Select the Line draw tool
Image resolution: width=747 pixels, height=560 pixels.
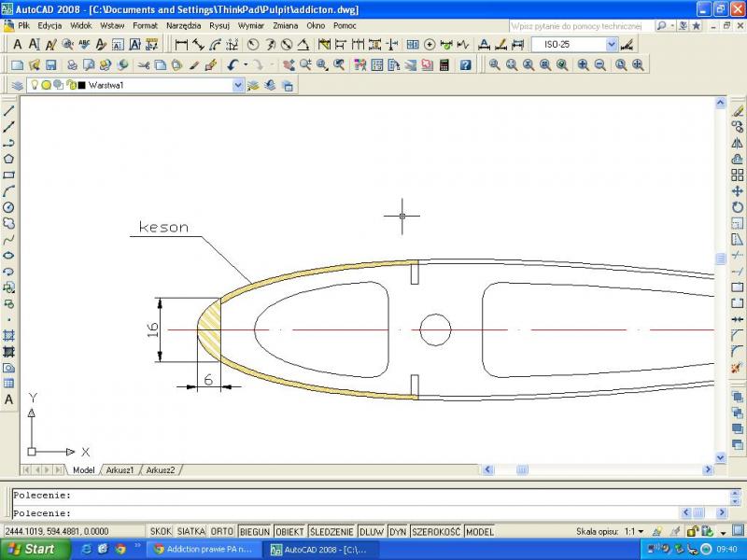coord(9,111)
